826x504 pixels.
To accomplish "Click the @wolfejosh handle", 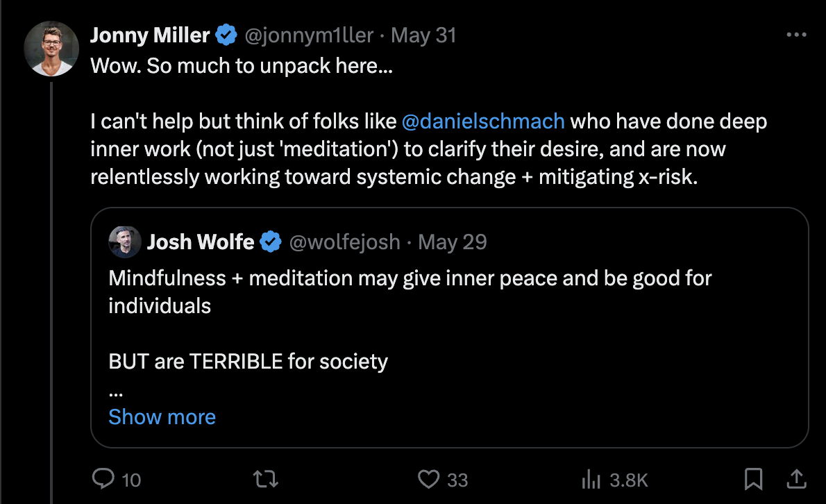I will [344, 242].
